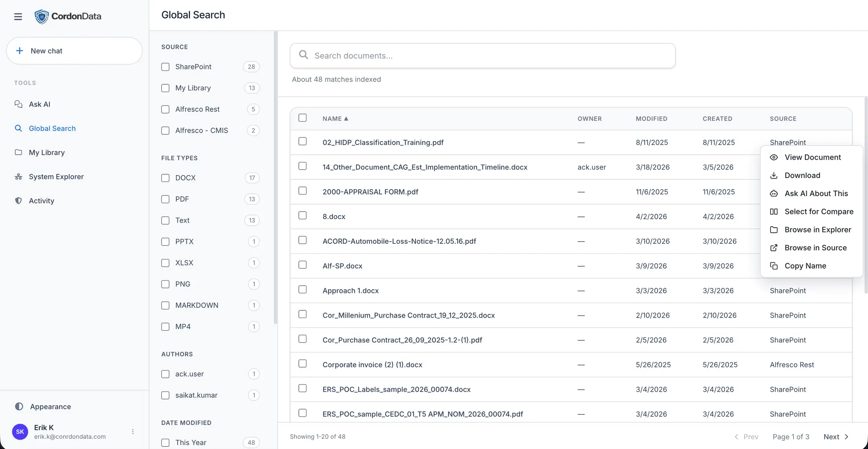Click the results table vertical scrollbar

click(x=866, y=195)
